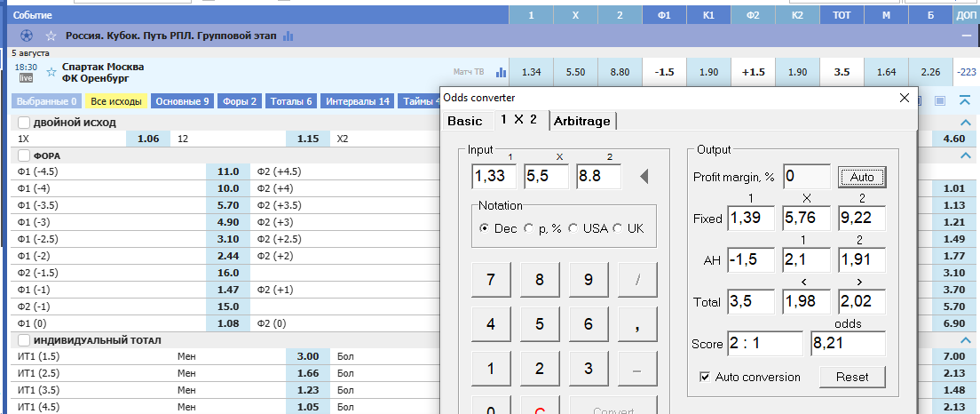Image resolution: width=980 pixels, height=414 pixels.
Task: Select double chance 1X odds 1.06
Action: [148, 139]
